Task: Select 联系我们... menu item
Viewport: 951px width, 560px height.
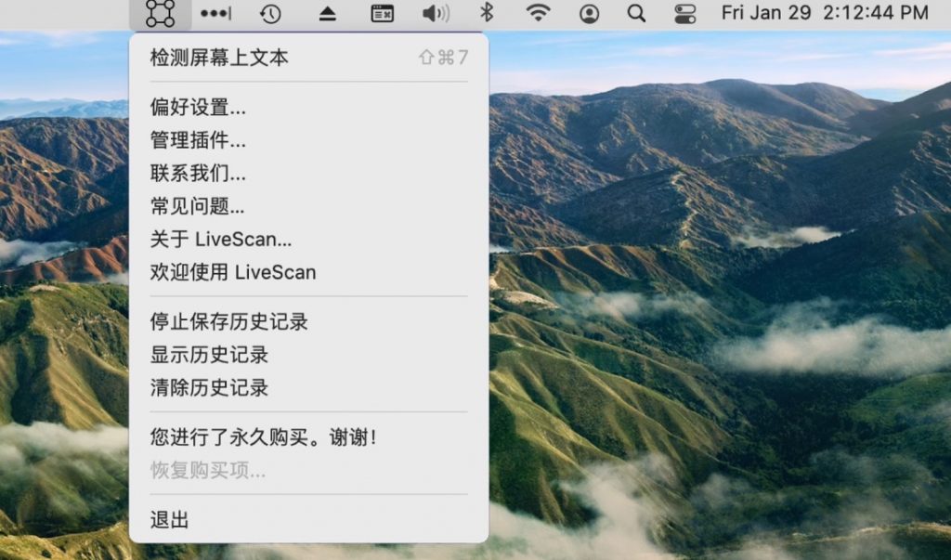Action: (308, 174)
